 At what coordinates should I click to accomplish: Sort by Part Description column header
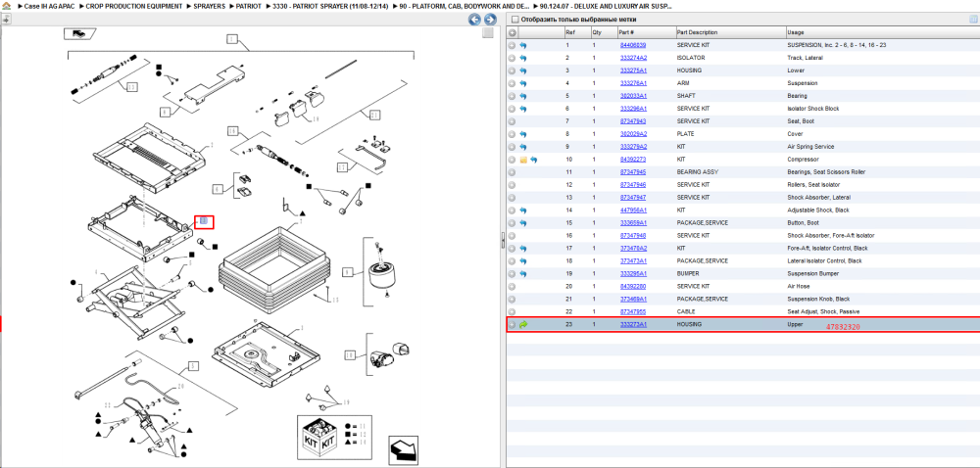point(729,32)
